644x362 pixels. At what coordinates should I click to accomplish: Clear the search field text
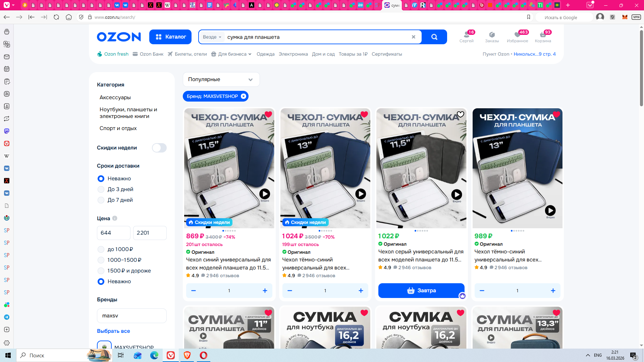coord(413,37)
